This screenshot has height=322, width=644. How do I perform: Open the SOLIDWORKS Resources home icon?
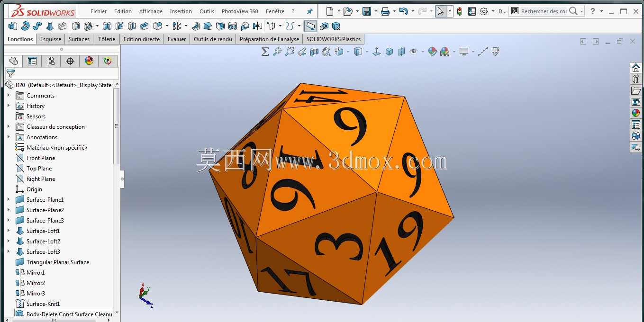tap(636, 68)
